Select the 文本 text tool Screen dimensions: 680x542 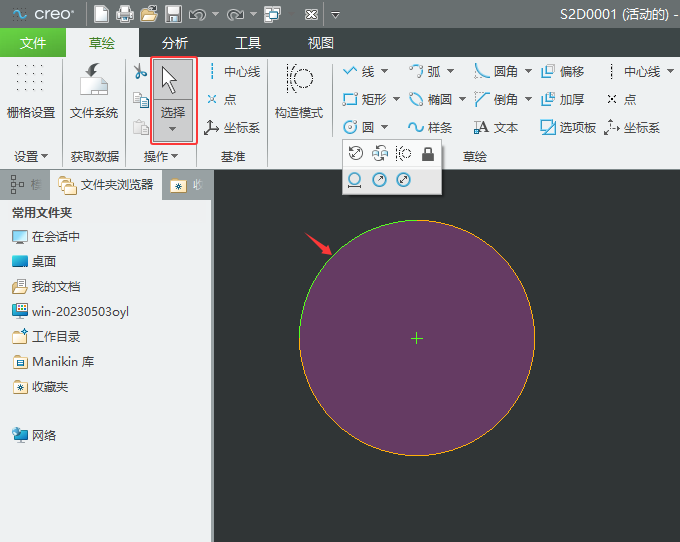496,127
